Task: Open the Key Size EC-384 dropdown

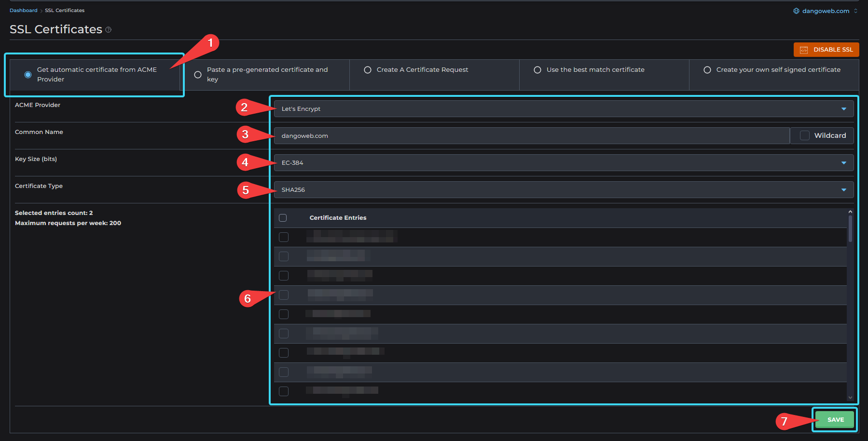Action: pos(564,163)
